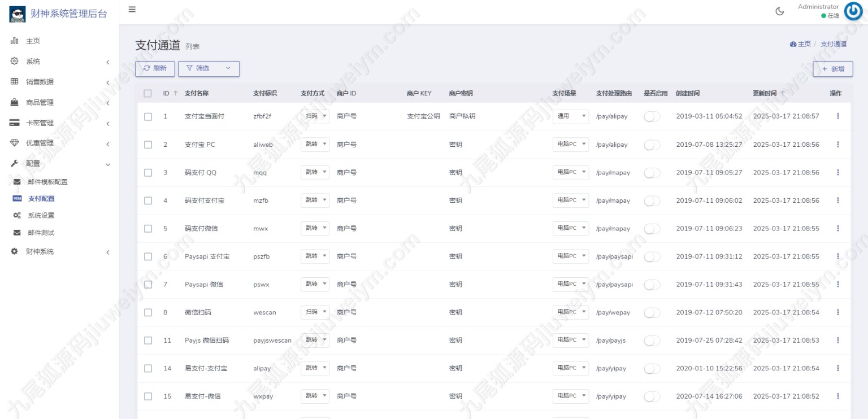
Task: Go to 主页 via the breadcrumb link
Action: [x=800, y=44]
